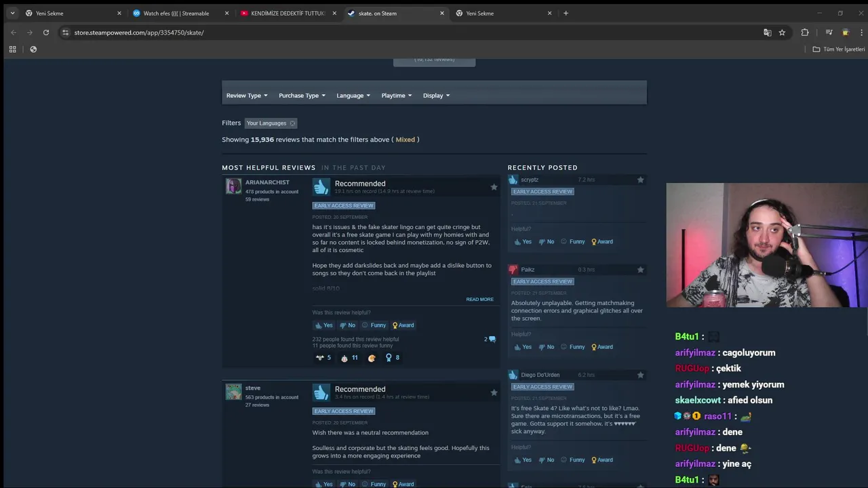
Task: Open tab search dropdown arrow
Action: (x=12, y=13)
